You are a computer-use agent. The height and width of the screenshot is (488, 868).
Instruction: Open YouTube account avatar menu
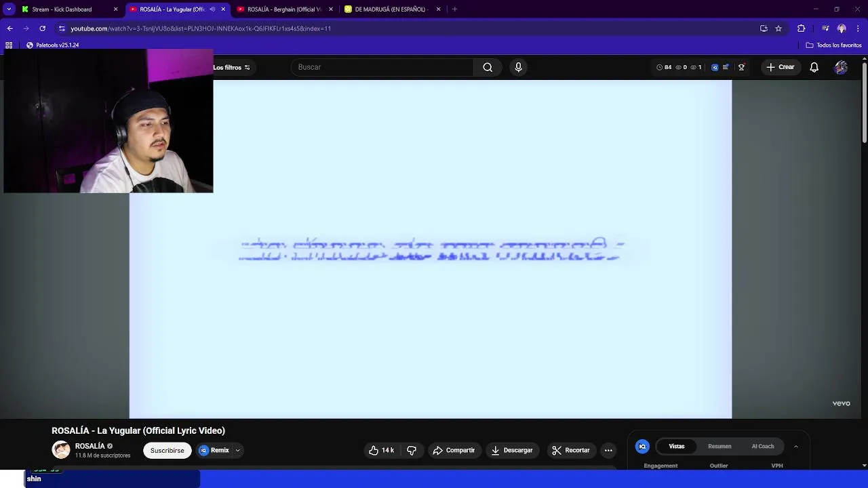point(841,67)
